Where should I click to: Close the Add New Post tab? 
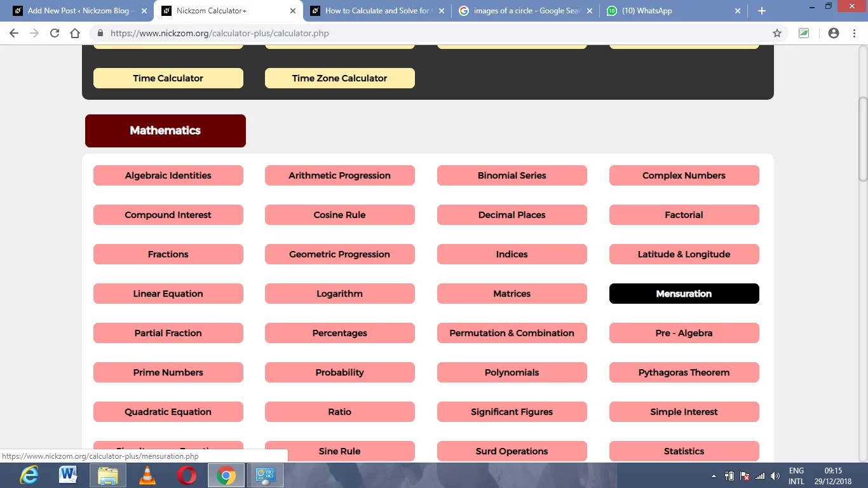click(x=144, y=11)
